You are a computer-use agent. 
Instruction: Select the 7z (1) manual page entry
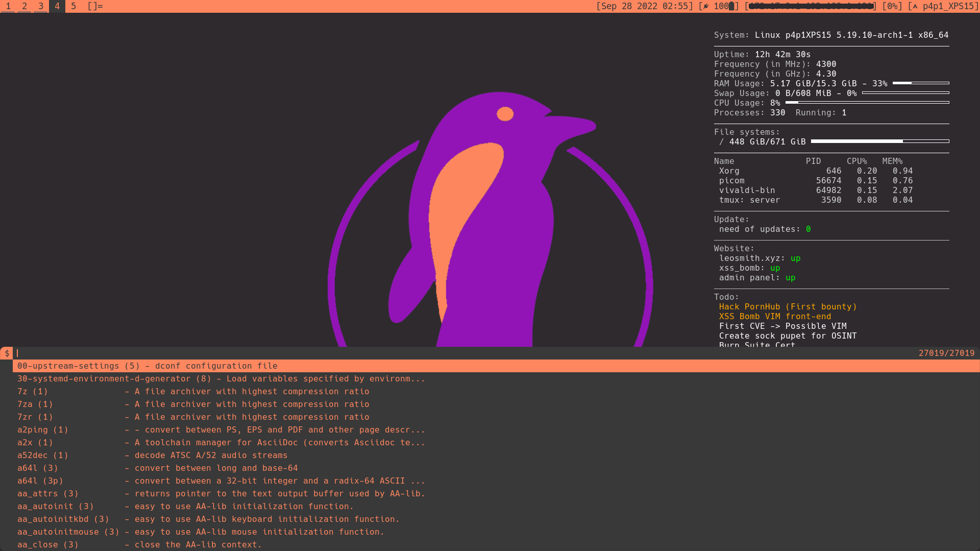tap(33, 391)
